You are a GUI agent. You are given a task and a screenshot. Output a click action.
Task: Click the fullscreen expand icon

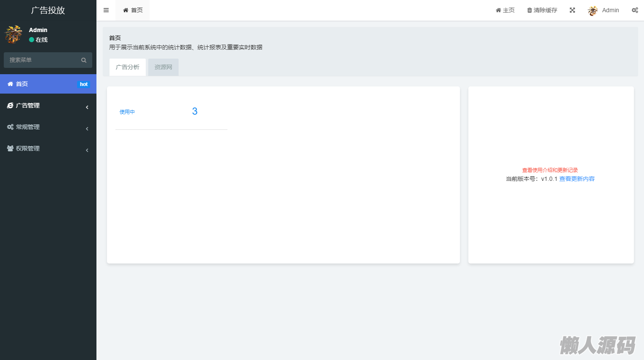pos(572,10)
